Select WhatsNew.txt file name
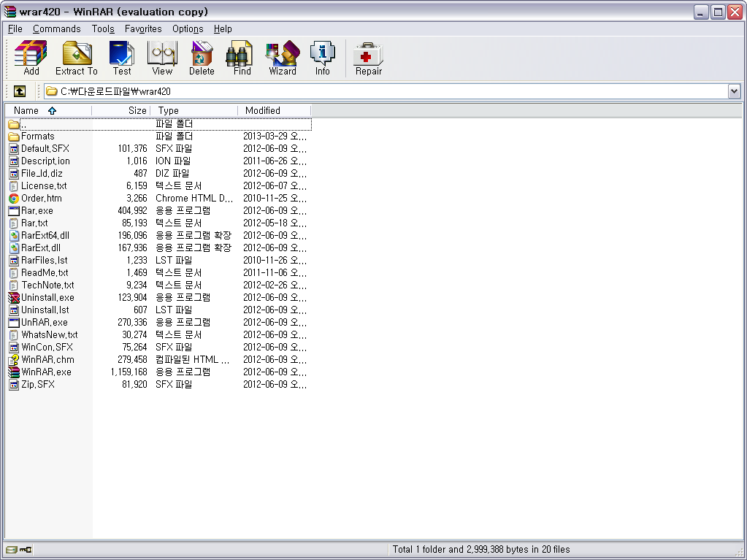 pyautogui.click(x=50, y=335)
